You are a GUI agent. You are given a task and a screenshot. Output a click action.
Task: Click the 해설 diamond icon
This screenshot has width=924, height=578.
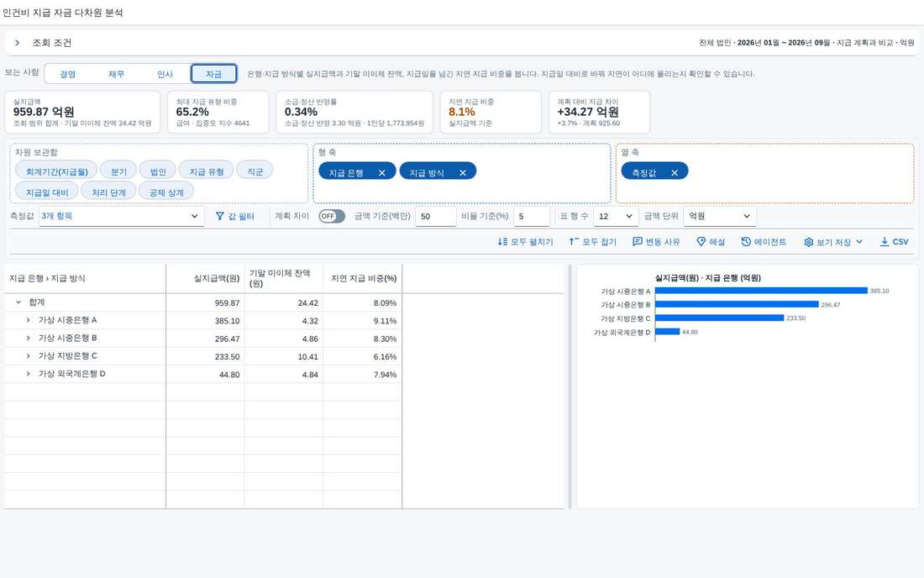[x=701, y=242]
